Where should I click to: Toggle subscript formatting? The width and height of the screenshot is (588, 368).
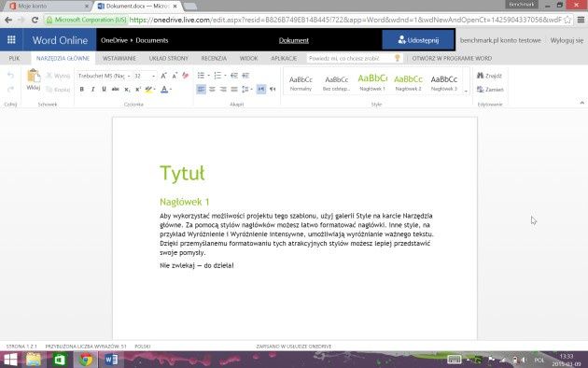pos(127,90)
